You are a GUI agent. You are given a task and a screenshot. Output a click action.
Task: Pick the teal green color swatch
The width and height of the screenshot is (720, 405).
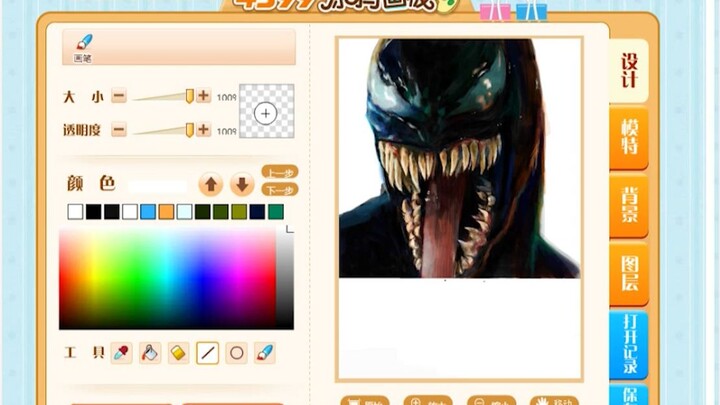click(276, 212)
